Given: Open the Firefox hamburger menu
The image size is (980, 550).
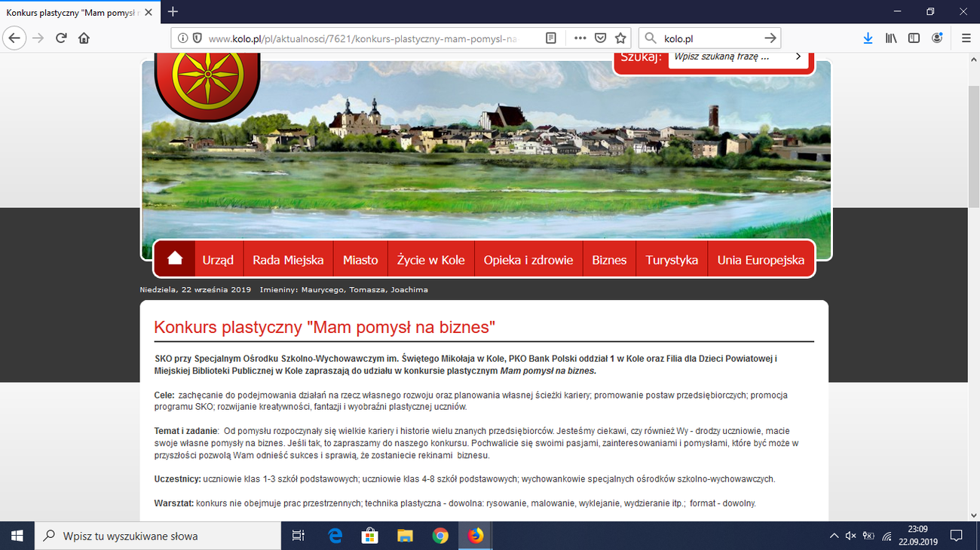Looking at the screenshot, I should 966,38.
